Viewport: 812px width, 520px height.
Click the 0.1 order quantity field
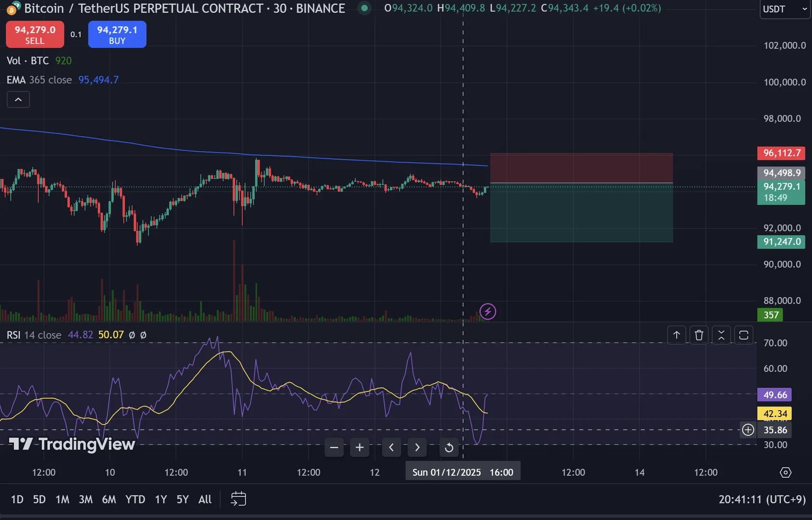76,35
